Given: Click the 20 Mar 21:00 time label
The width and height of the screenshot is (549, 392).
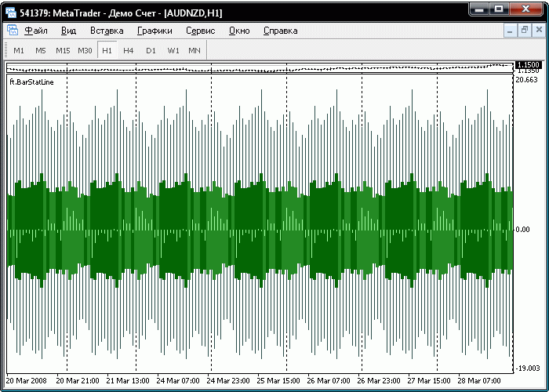Looking at the screenshot, I should pyautogui.click(x=78, y=380).
